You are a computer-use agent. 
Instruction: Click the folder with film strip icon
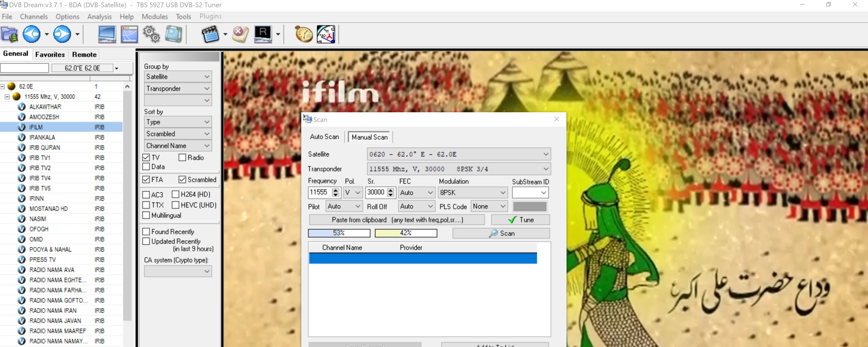pyautogui.click(x=10, y=34)
